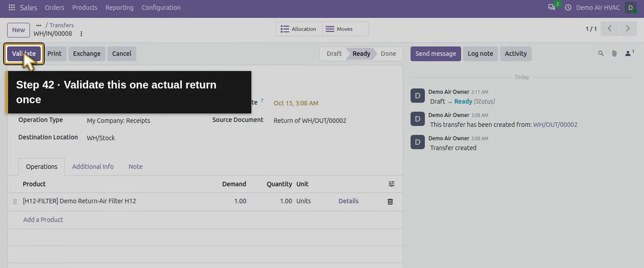This screenshot has width=644, height=268.
Task: Open the conversations chat icon
Action: click(551, 8)
